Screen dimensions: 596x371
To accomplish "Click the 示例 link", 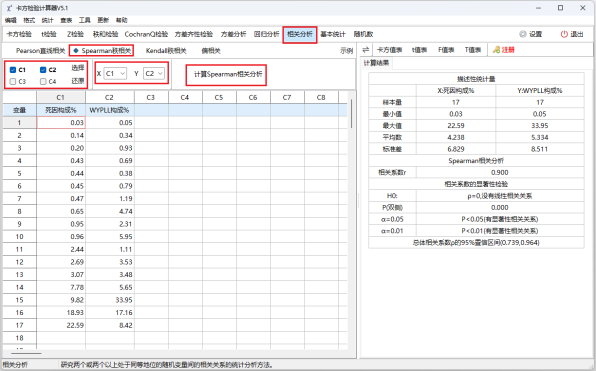I will click(346, 51).
